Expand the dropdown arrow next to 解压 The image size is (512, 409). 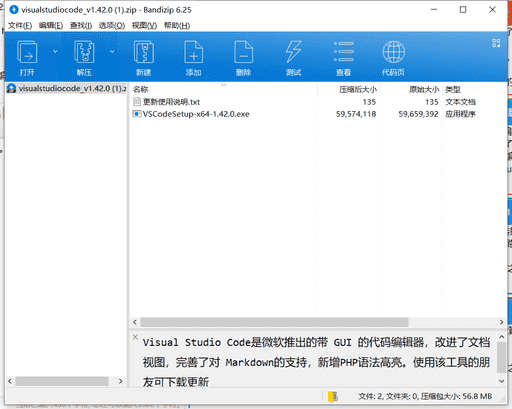pyautogui.click(x=112, y=51)
